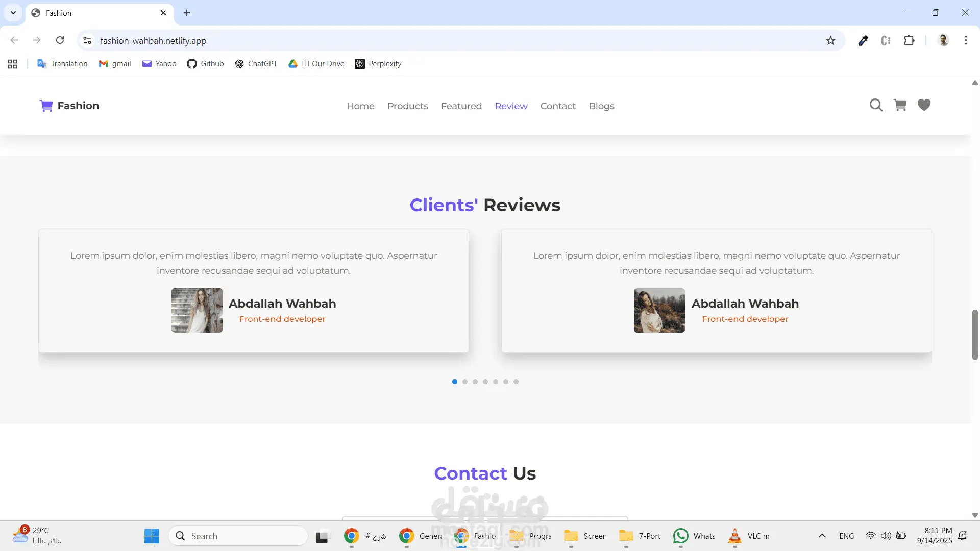The width and height of the screenshot is (980, 551).
Task: Expand the tab search dropdown arrow
Action: 13,13
